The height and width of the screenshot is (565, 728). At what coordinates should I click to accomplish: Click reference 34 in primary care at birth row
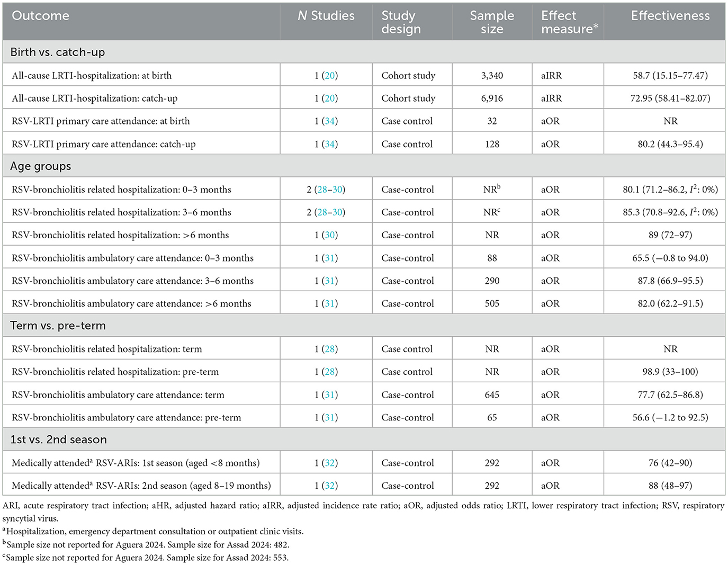[330, 121]
